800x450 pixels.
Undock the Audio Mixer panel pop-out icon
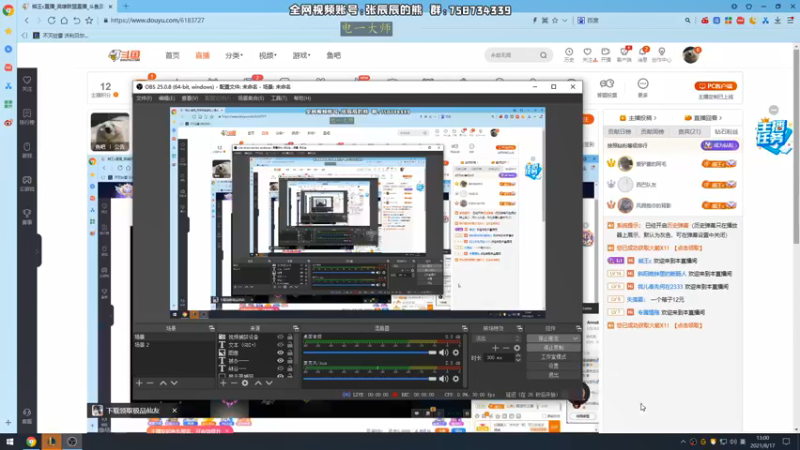pyautogui.click(x=464, y=329)
